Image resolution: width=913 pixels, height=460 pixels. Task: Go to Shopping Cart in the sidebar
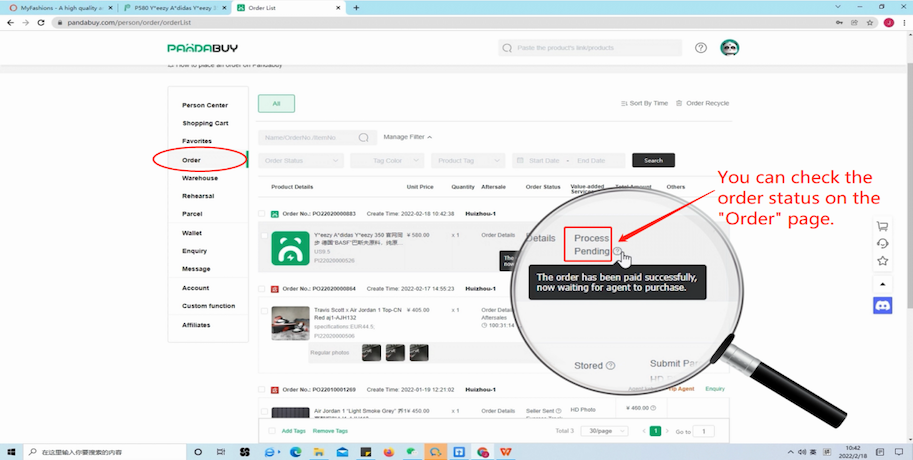tap(206, 123)
